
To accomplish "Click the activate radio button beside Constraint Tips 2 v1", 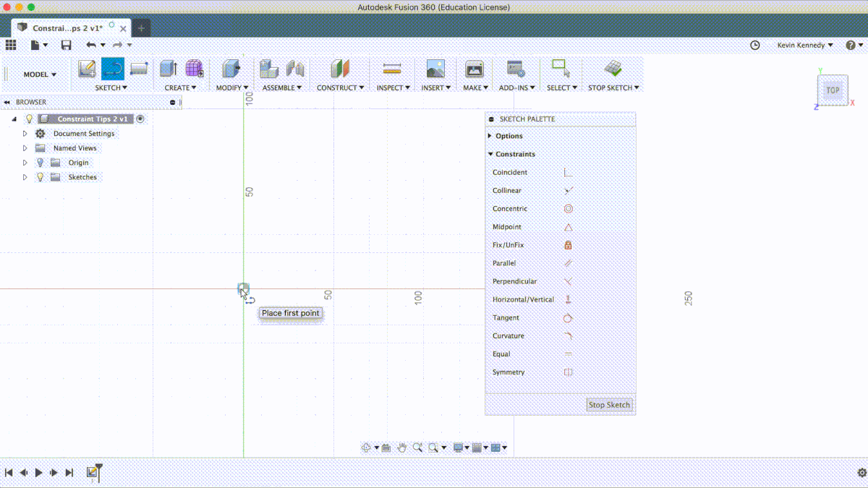I will pyautogui.click(x=140, y=119).
